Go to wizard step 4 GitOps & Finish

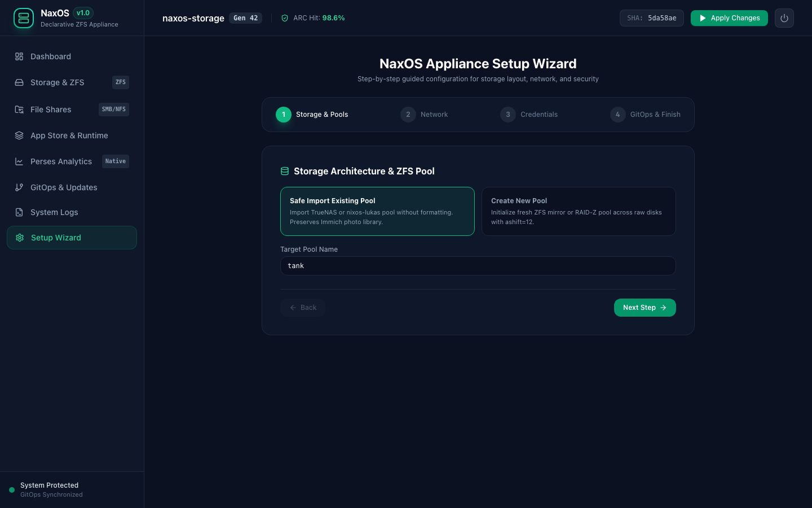tap(645, 115)
